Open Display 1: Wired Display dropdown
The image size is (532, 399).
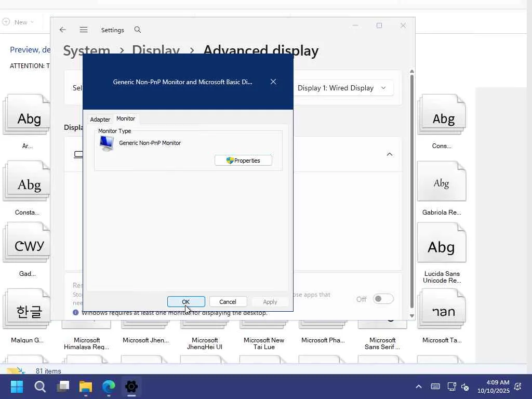(x=343, y=88)
